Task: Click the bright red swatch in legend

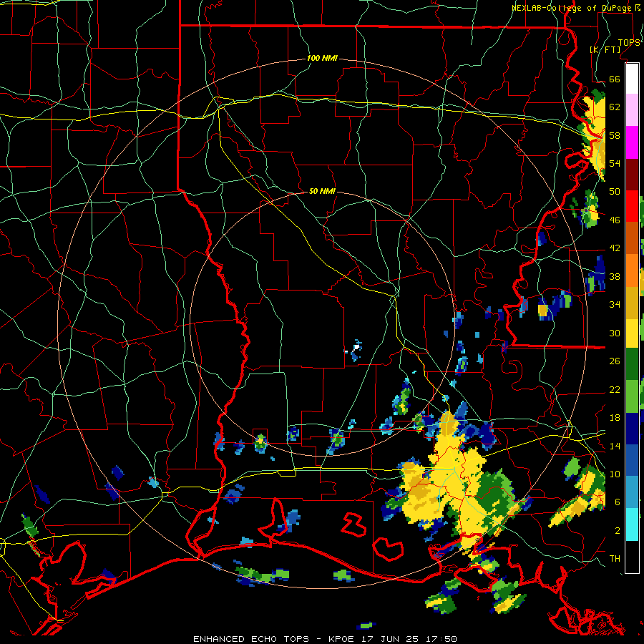Action: tap(632, 206)
